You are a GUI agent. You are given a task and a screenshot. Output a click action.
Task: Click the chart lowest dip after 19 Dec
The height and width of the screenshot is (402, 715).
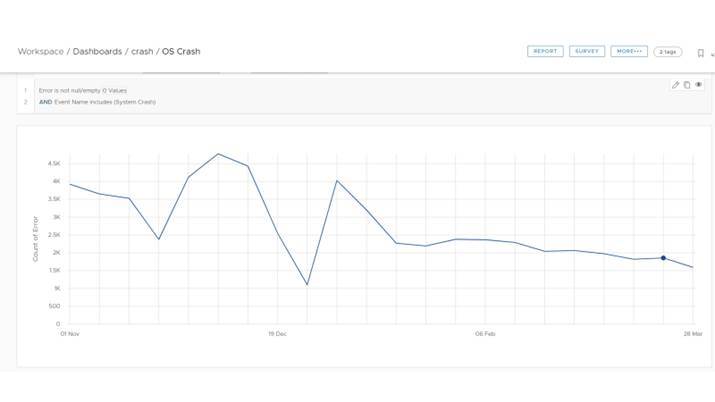[307, 284]
